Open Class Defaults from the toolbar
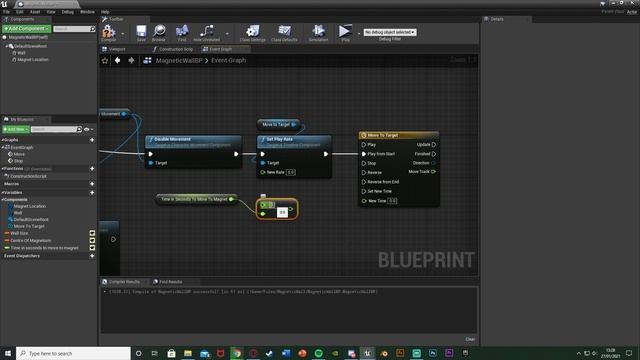Screen dimensions: 640x360 284,31
